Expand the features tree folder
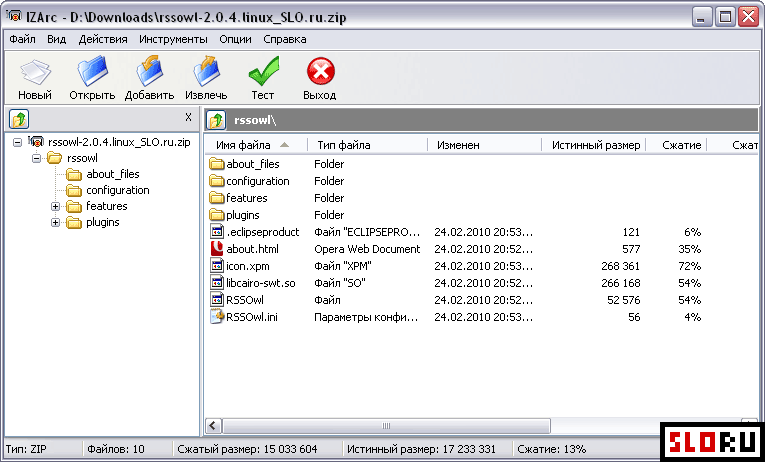765x462 pixels. pos(56,206)
